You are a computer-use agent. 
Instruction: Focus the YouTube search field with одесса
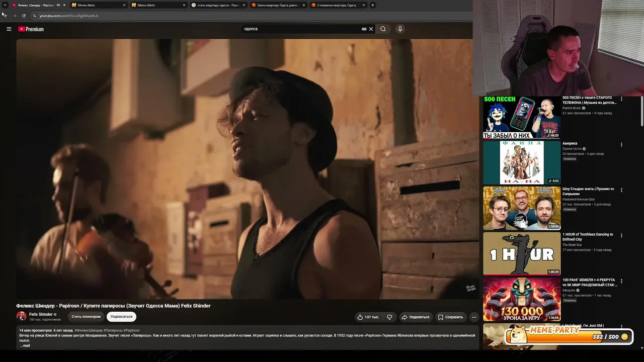301,29
